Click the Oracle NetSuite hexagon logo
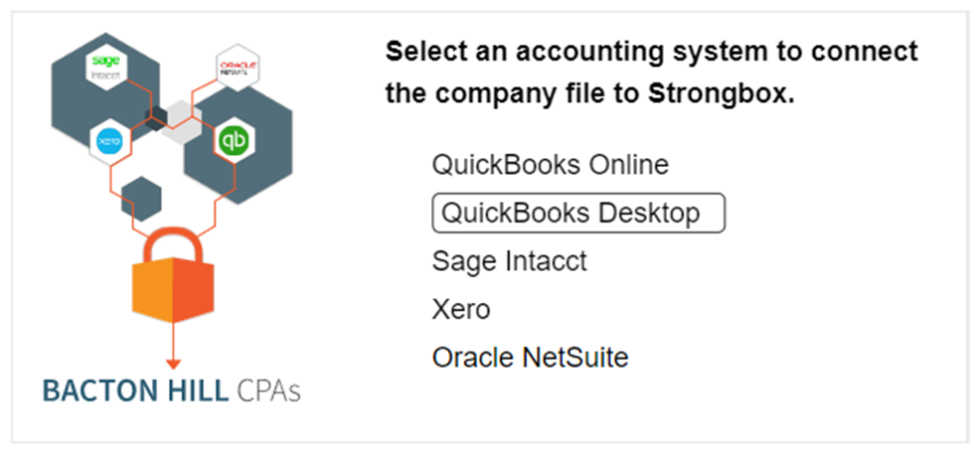Viewport: 980px width, 451px height. (237, 69)
